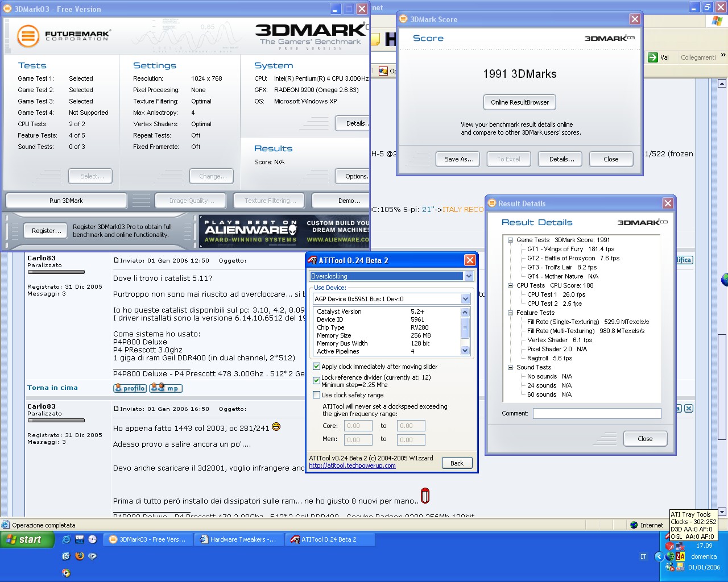Open the CD disc quick launch icon
728x582 pixels.
tap(93, 539)
